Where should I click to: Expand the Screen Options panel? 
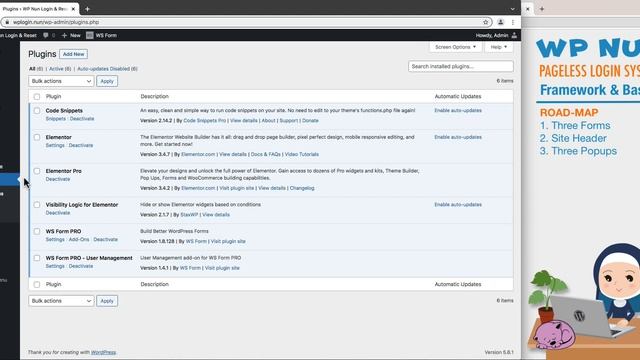coord(455,47)
